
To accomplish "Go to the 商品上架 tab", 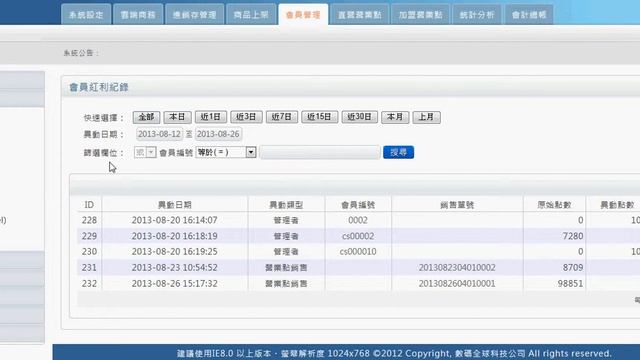I will tap(251, 15).
